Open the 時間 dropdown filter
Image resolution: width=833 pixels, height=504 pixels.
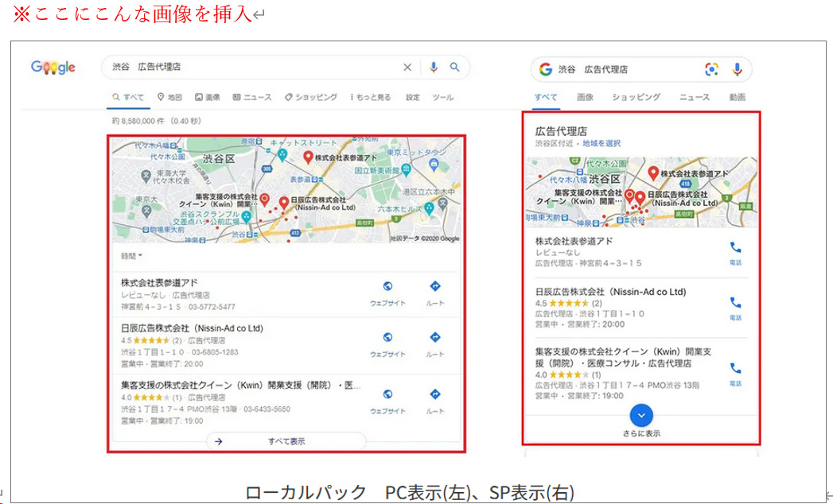pyautogui.click(x=131, y=256)
